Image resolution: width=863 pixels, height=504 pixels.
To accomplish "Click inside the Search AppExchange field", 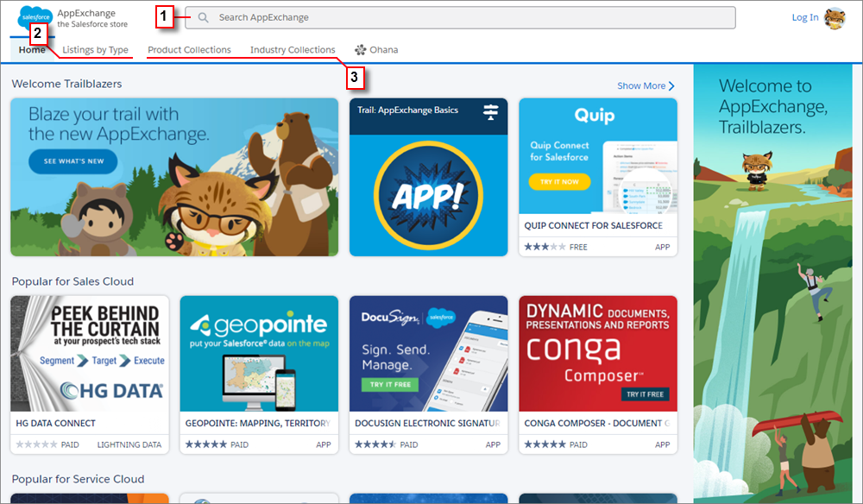I will [460, 17].
